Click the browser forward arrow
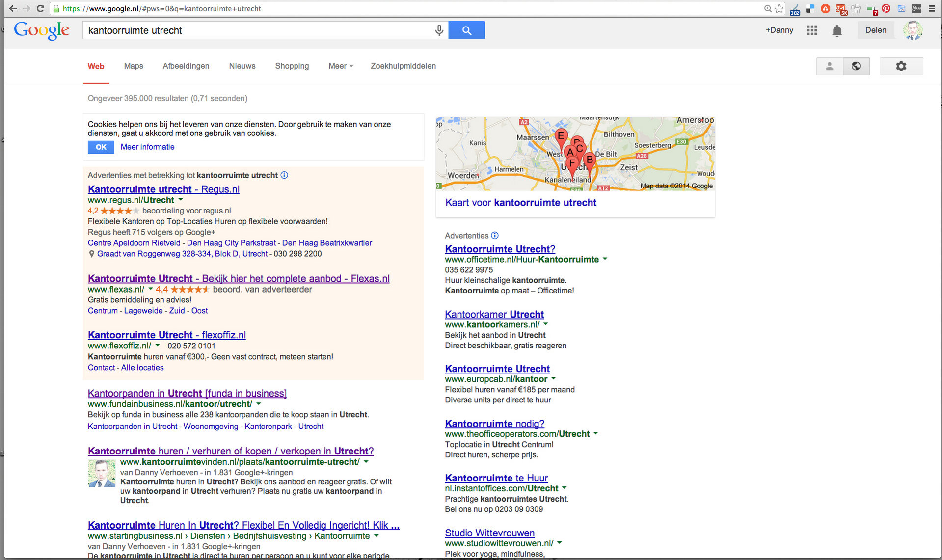 [x=27, y=8]
